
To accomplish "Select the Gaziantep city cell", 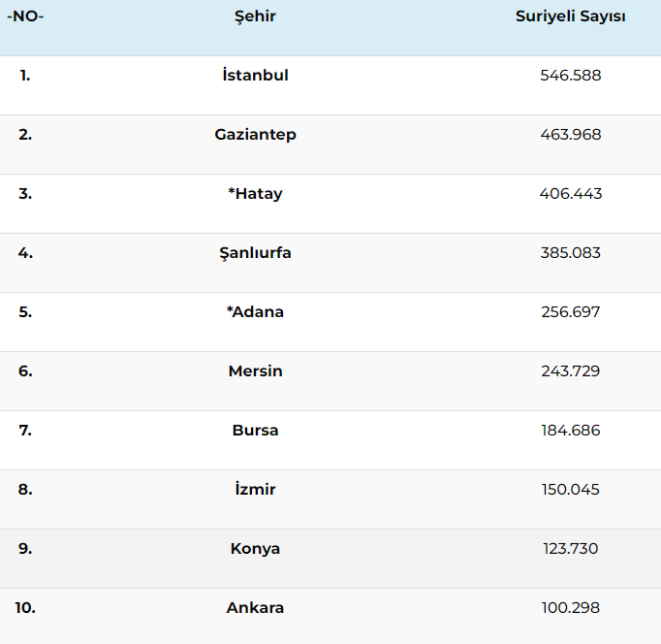I will coord(255,135).
